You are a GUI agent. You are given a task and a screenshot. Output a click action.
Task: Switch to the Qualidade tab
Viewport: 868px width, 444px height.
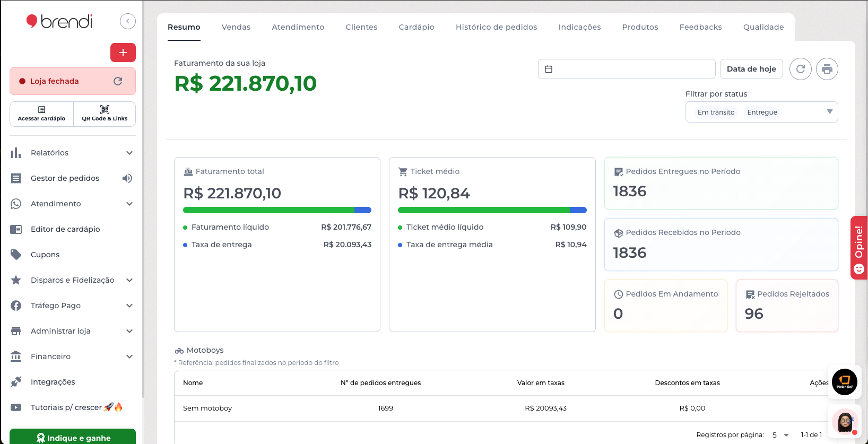(x=763, y=27)
